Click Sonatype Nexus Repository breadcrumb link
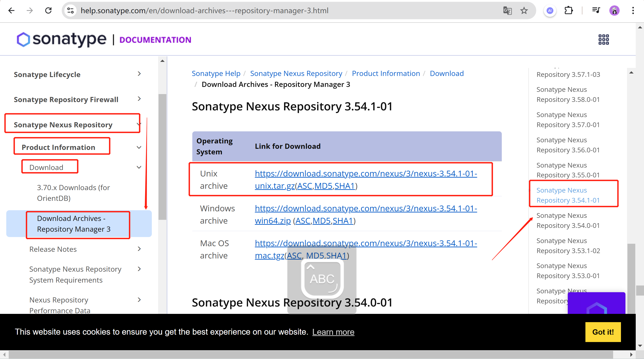 coord(296,73)
